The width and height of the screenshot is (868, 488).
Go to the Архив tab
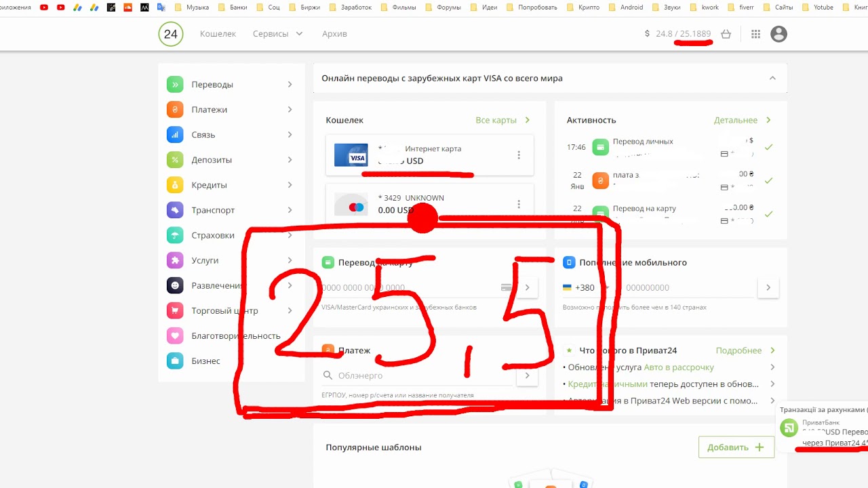(x=334, y=34)
